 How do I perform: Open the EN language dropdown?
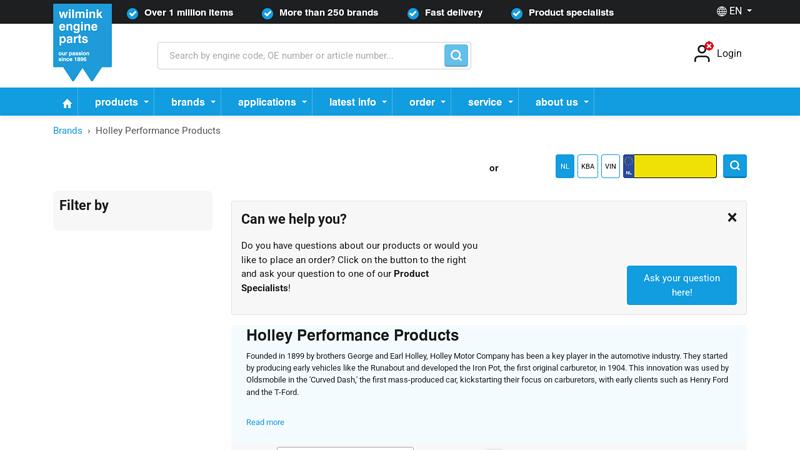(x=740, y=11)
